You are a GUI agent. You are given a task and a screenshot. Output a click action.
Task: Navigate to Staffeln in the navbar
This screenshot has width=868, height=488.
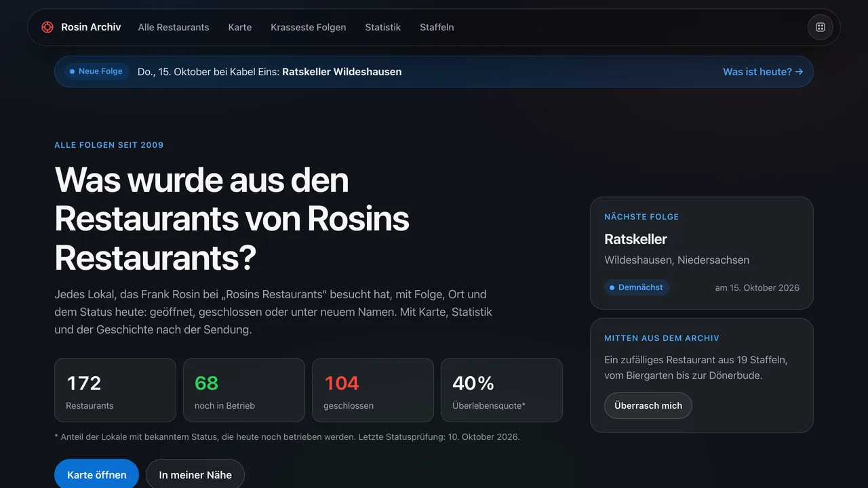click(x=437, y=27)
